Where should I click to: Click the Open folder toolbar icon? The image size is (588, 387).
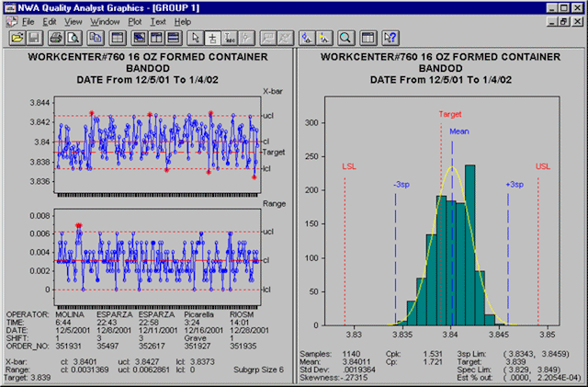tap(17, 38)
